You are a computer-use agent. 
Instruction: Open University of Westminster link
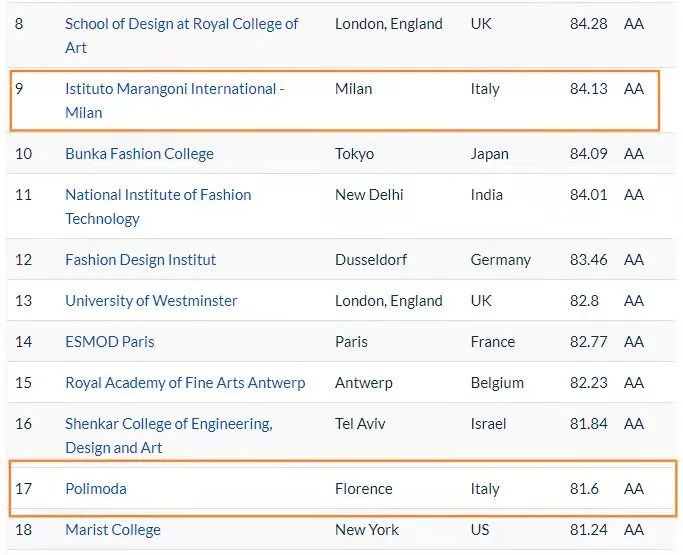[151, 301]
